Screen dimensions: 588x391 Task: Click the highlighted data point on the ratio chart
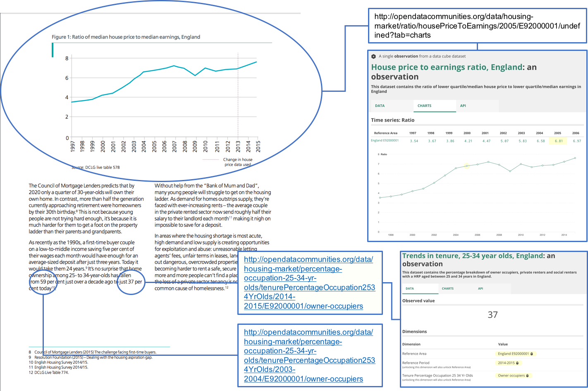(x=467, y=166)
